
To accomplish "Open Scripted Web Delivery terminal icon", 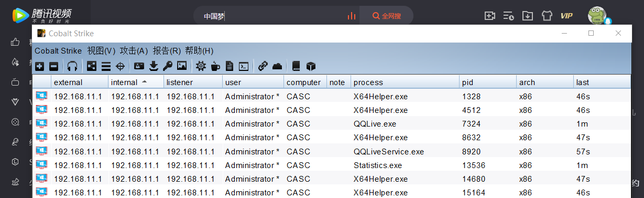I will pos(243,66).
